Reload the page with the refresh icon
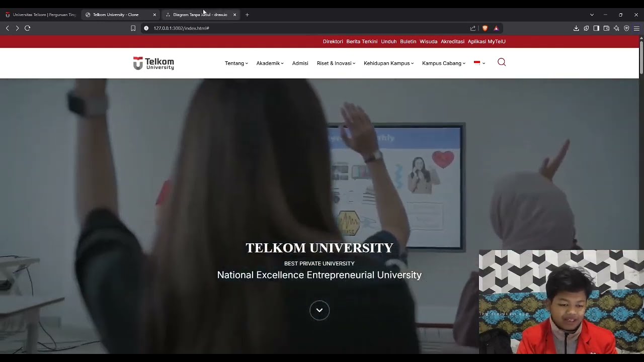The width and height of the screenshot is (644, 362). point(28,28)
